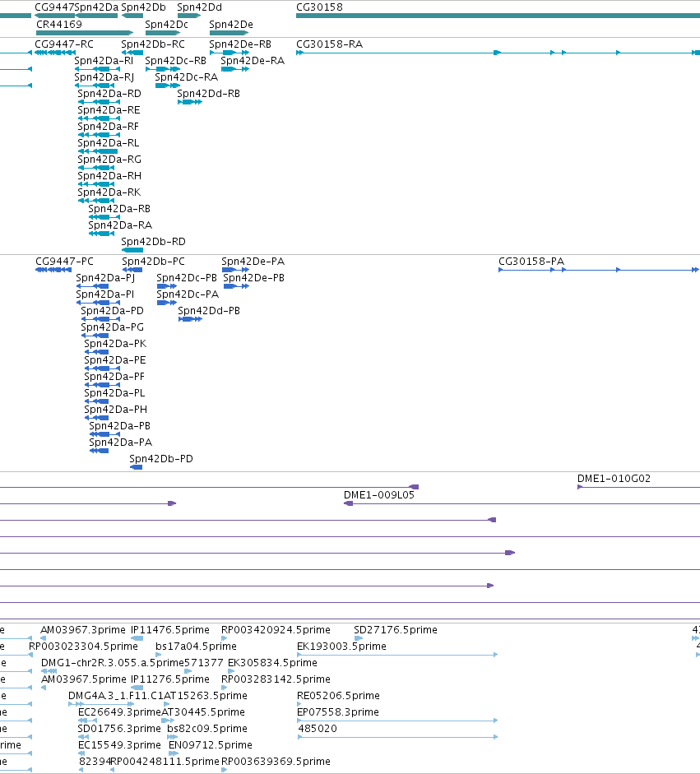Click transcript Spn42Da-RF

pos(108,127)
